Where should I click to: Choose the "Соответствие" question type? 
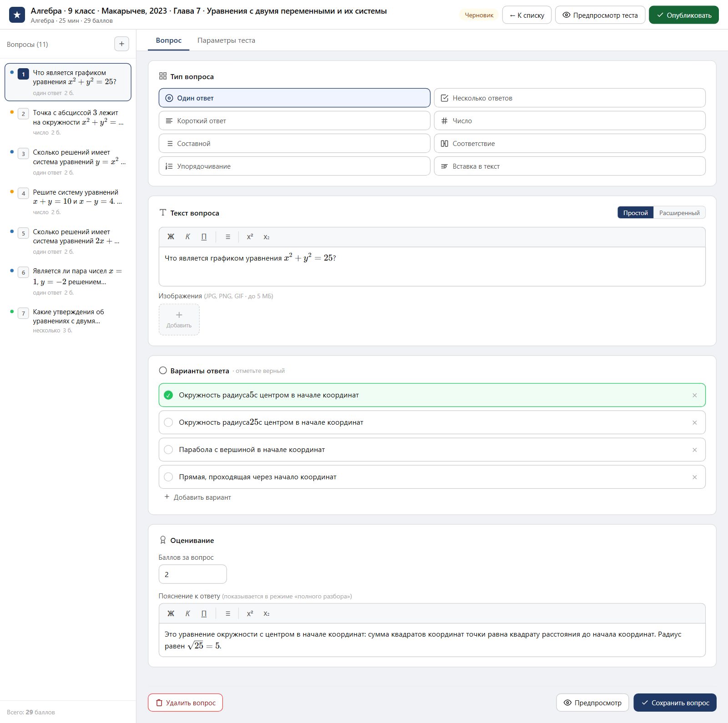(x=570, y=143)
